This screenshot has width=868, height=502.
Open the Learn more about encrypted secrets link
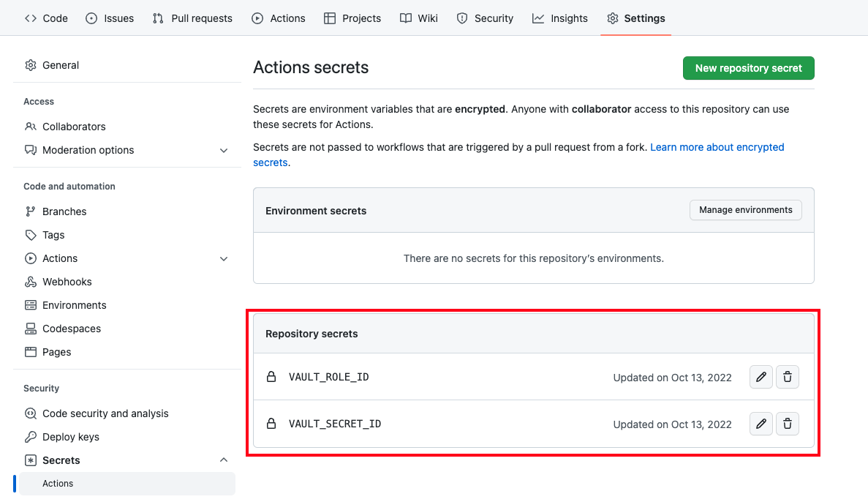click(x=717, y=146)
